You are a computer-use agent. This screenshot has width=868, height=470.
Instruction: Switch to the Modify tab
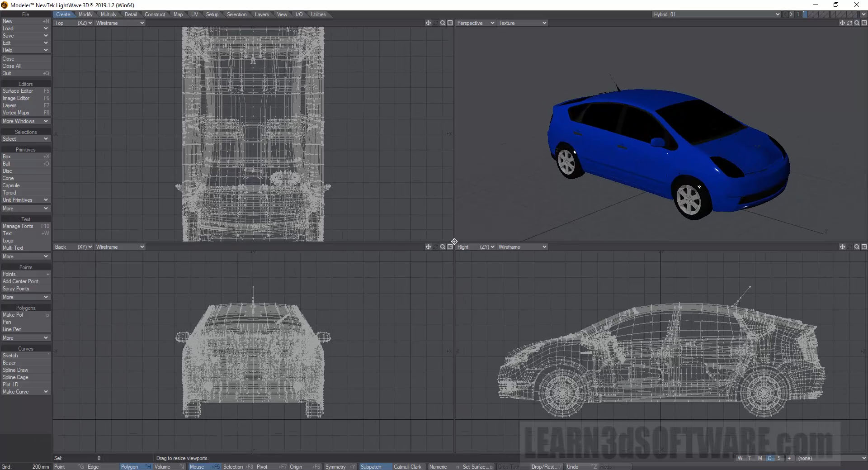coord(85,14)
